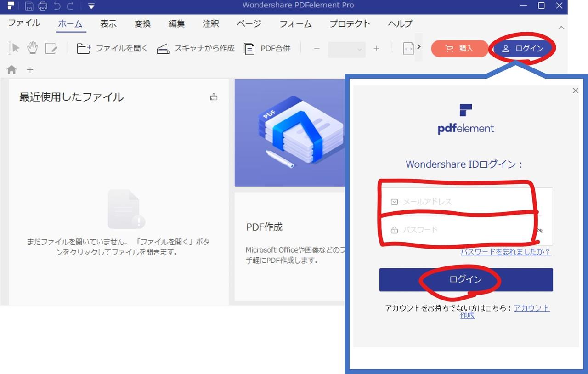588x374 pixels.
Task: Open the 変換 tab
Action: click(142, 24)
